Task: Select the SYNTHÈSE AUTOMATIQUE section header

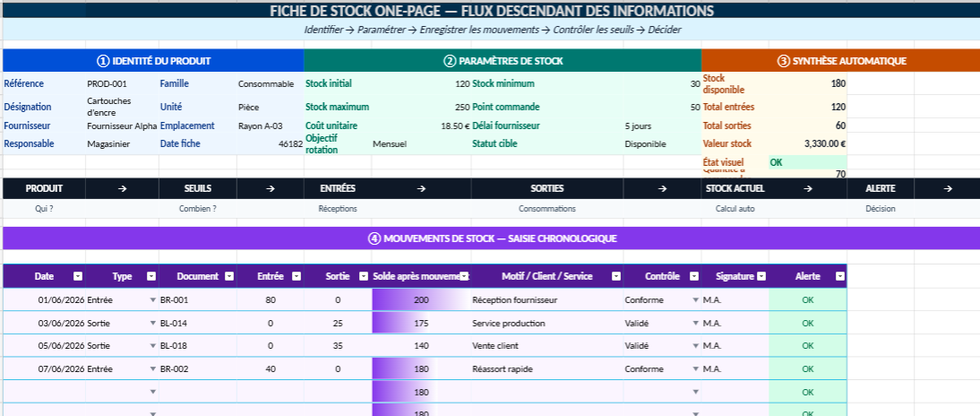Action: (x=840, y=61)
